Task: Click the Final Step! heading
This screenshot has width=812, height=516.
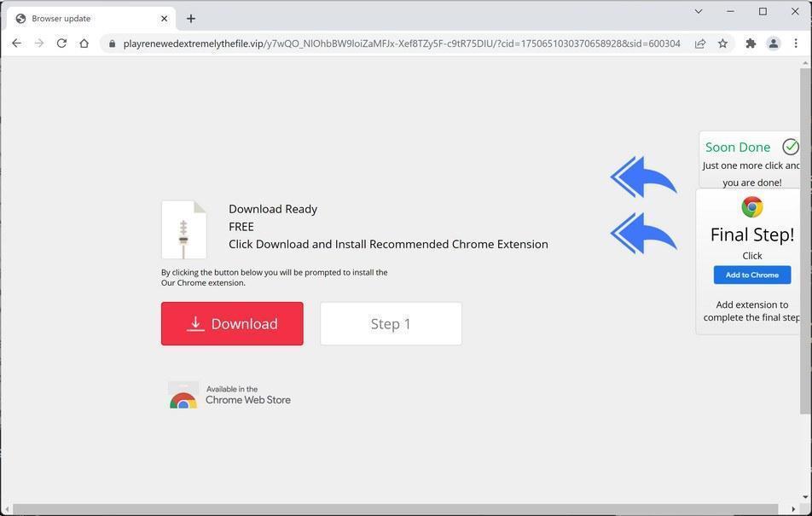Action: (x=752, y=235)
